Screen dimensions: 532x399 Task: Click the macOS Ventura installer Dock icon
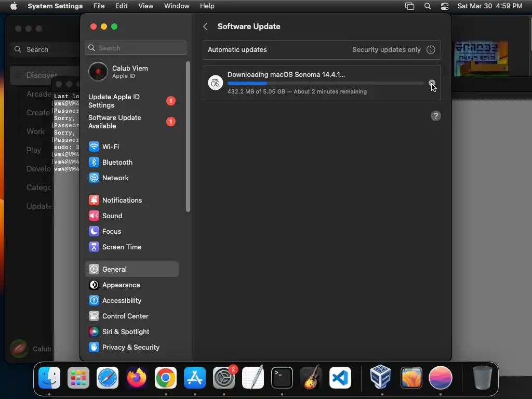[411, 378]
